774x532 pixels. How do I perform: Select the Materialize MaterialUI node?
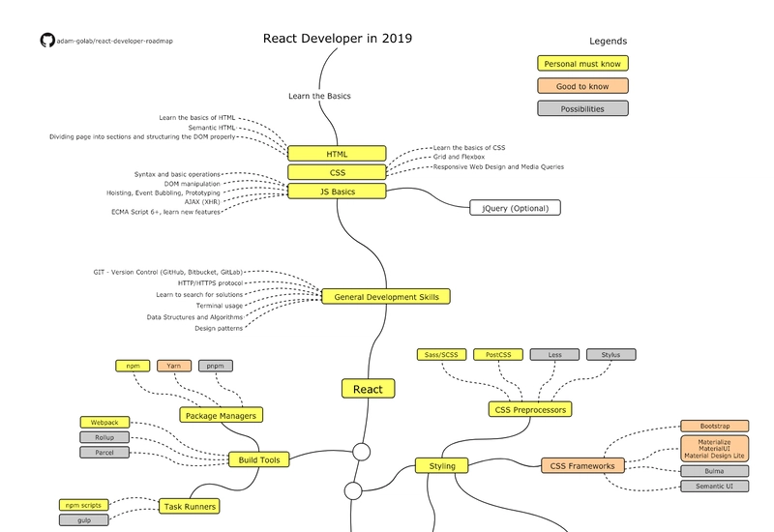click(x=715, y=449)
